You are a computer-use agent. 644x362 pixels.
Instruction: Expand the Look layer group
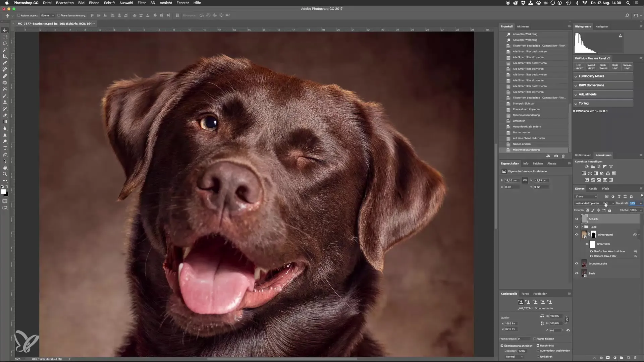(x=582, y=227)
